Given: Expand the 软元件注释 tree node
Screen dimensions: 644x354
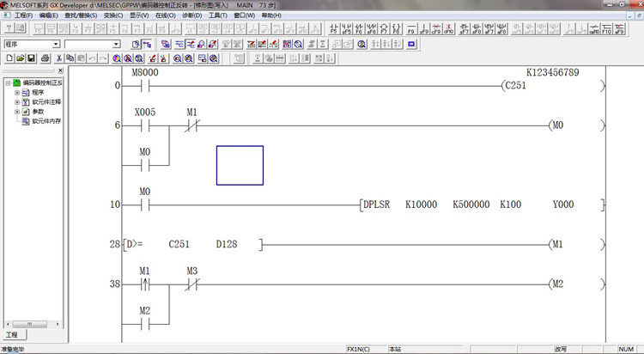Looking at the screenshot, I should tap(17, 102).
